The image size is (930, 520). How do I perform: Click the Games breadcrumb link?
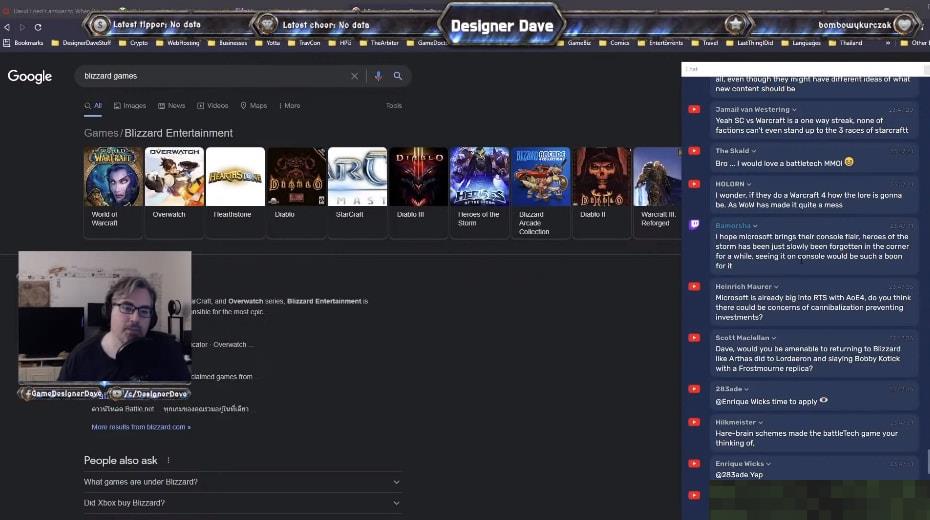click(101, 133)
